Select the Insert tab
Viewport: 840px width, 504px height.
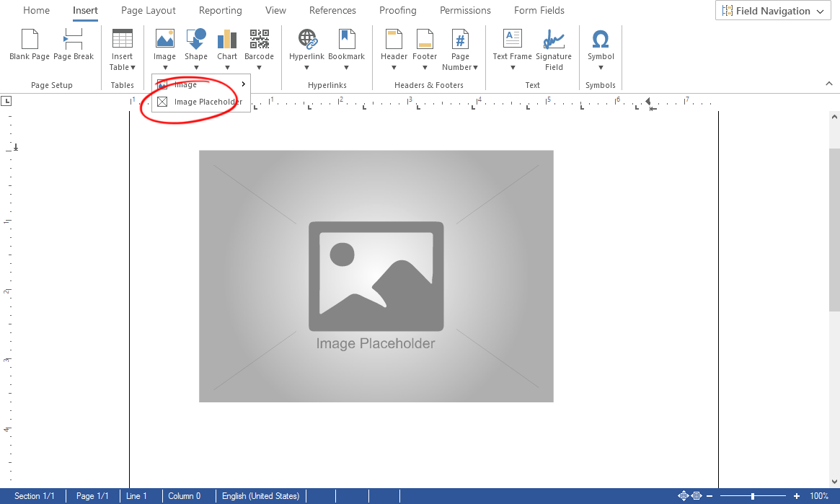coord(85,10)
